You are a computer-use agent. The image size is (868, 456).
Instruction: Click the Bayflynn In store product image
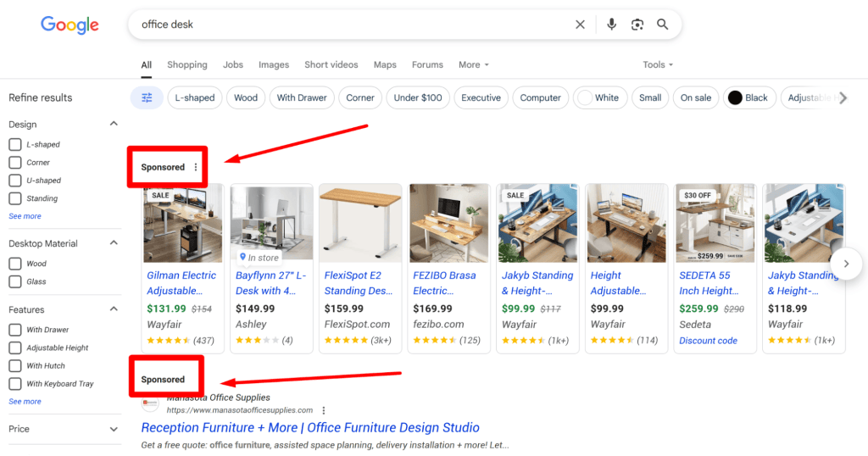[x=272, y=224]
